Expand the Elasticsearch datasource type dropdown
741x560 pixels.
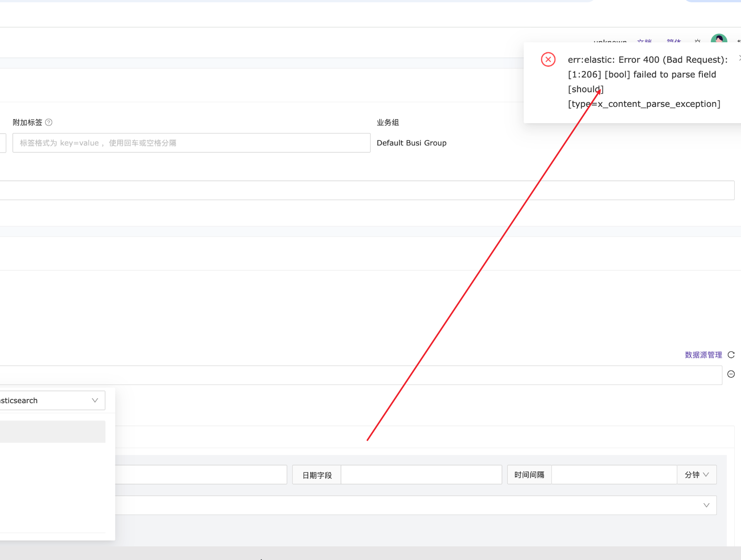[x=52, y=400]
